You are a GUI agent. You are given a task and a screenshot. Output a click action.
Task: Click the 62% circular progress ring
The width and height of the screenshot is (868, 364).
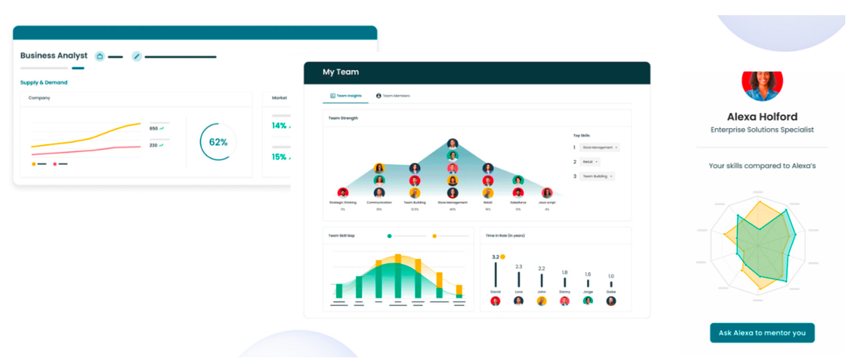[218, 142]
